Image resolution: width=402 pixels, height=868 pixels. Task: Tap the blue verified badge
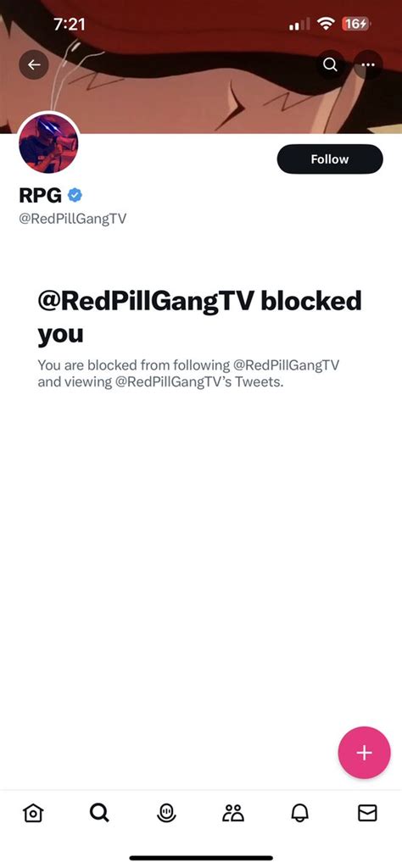pyautogui.click(x=75, y=195)
